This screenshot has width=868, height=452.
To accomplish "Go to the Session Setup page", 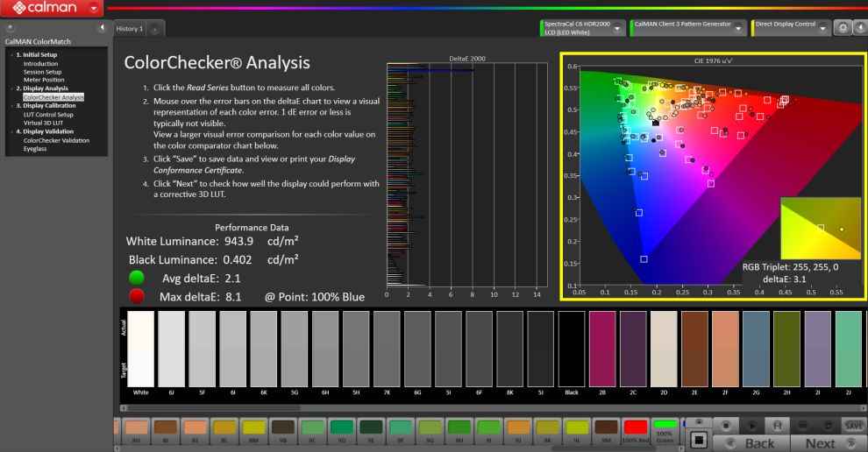I will tap(42, 72).
